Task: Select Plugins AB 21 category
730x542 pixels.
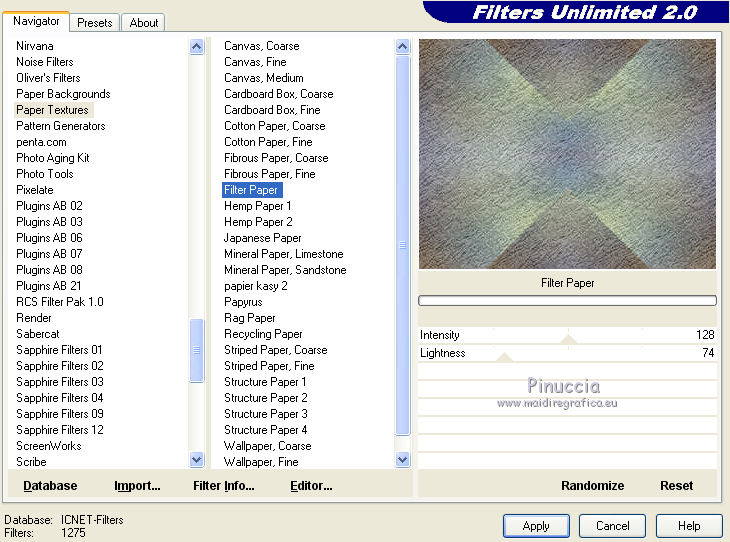Action: pos(48,286)
